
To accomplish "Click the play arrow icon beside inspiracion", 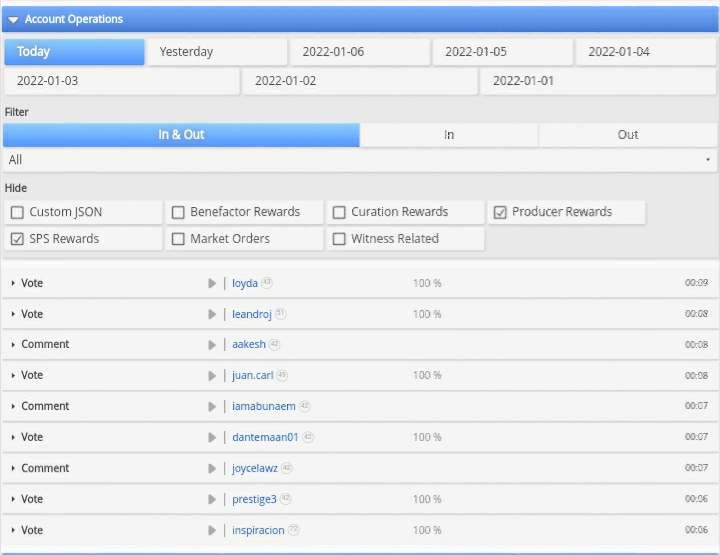I will tap(212, 531).
